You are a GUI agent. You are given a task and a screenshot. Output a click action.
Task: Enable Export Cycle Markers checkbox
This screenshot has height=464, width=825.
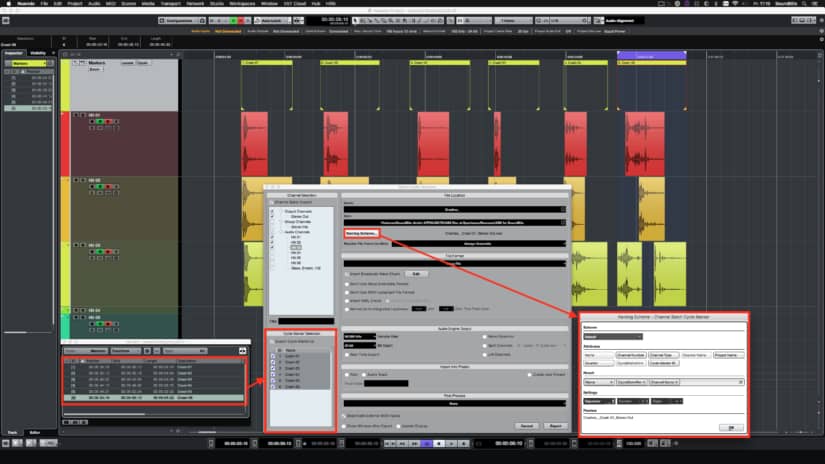272,341
